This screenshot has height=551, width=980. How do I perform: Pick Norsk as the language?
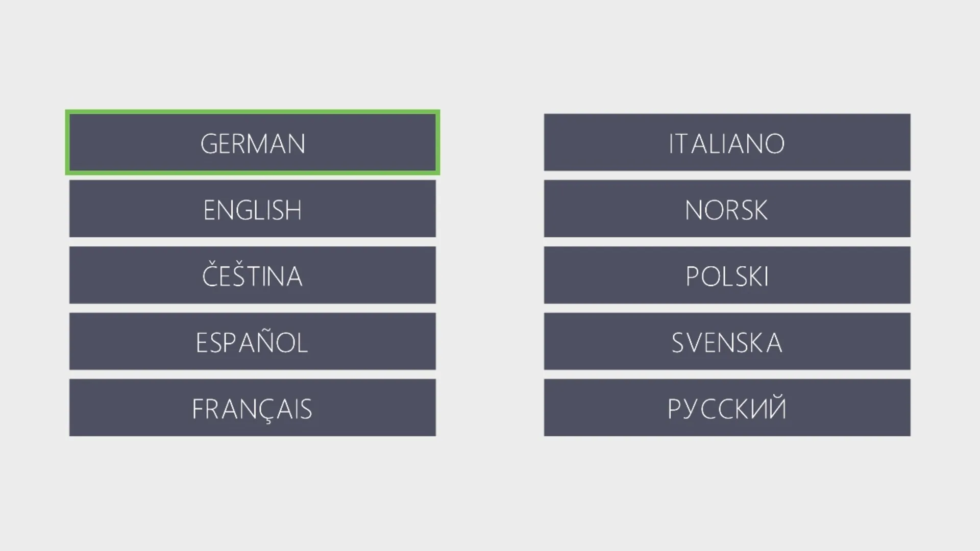click(727, 209)
